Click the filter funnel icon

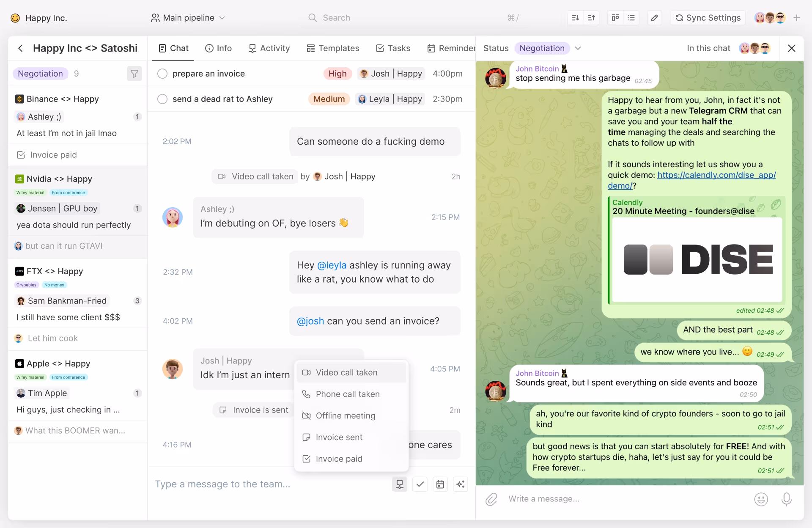point(134,74)
